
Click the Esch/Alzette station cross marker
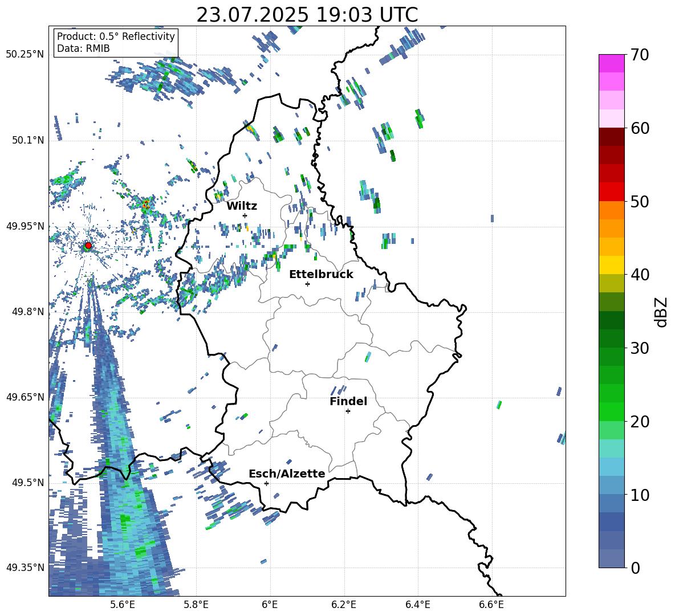pos(266,483)
